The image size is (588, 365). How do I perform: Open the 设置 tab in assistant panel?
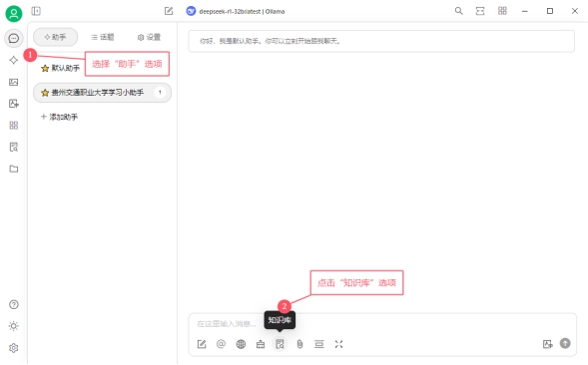click(149, 37)
